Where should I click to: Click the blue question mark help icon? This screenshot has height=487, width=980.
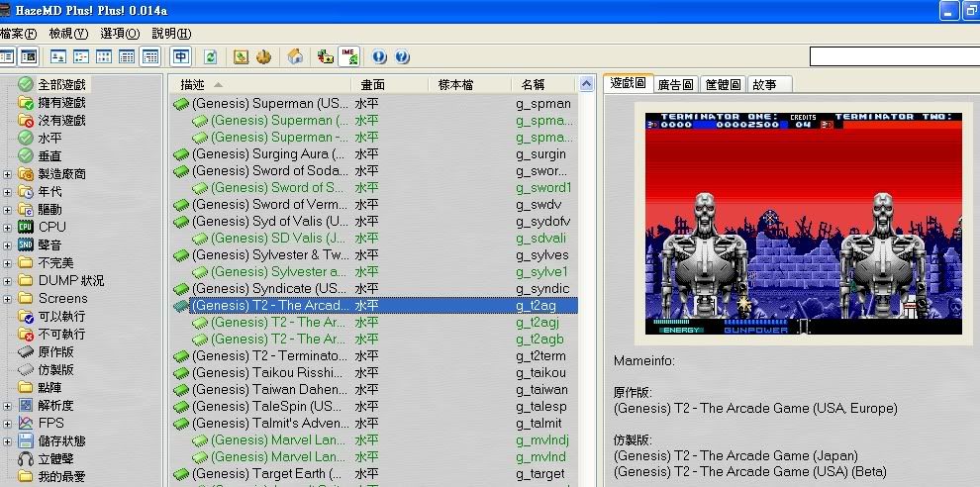pos(402,56)
